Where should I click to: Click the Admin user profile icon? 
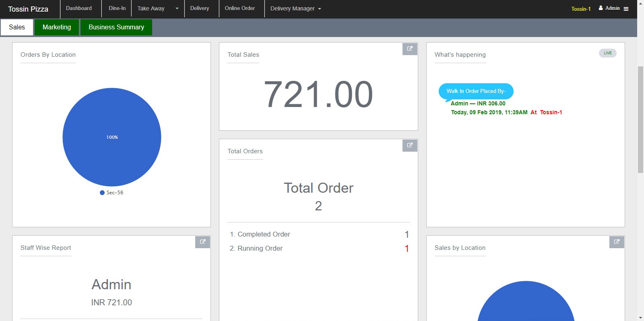[x=601, y=8]
